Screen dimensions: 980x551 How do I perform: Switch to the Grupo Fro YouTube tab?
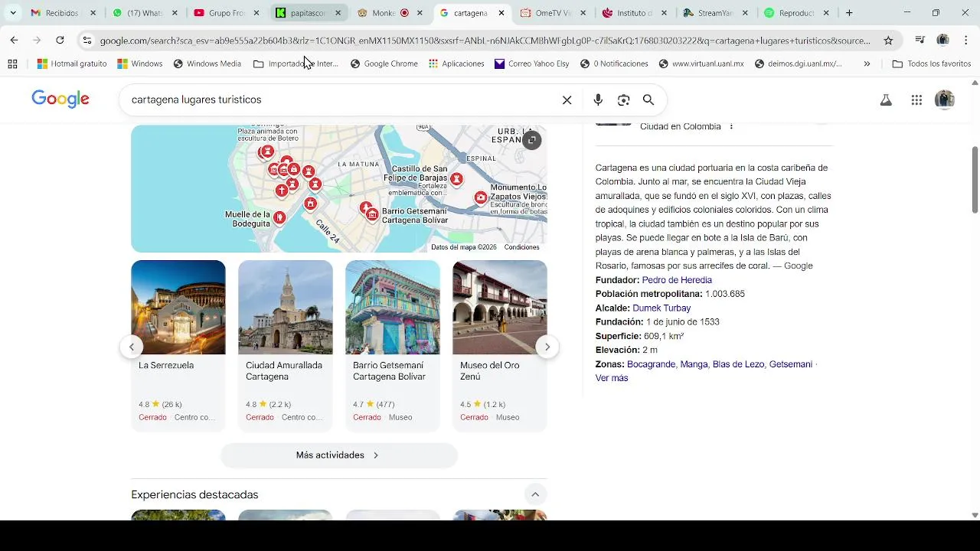click(225, 13)
